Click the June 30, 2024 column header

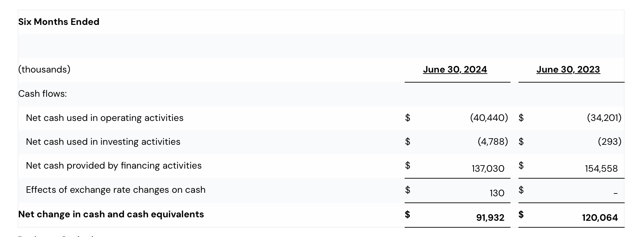coord(455,69)
